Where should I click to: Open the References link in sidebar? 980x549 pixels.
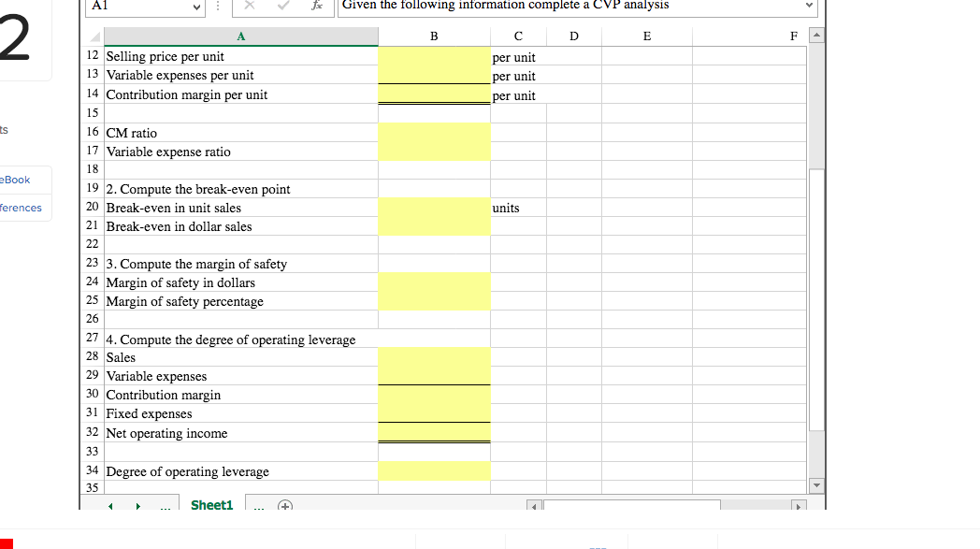click(x=21, y=208)
